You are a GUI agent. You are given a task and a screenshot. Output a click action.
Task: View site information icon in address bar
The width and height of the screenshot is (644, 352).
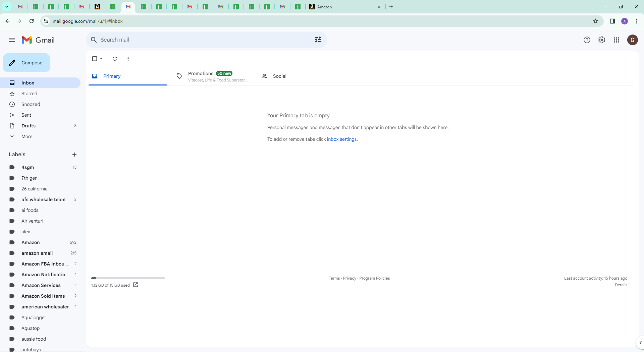(x=46, y=21)
